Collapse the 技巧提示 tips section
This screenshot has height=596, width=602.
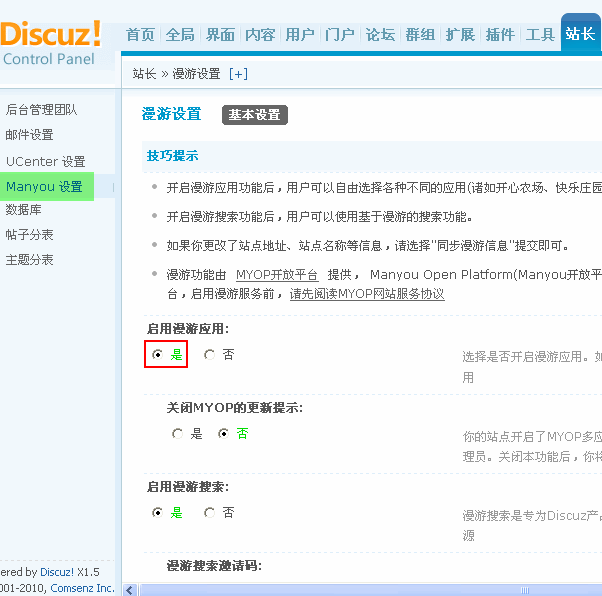[172, 156]
